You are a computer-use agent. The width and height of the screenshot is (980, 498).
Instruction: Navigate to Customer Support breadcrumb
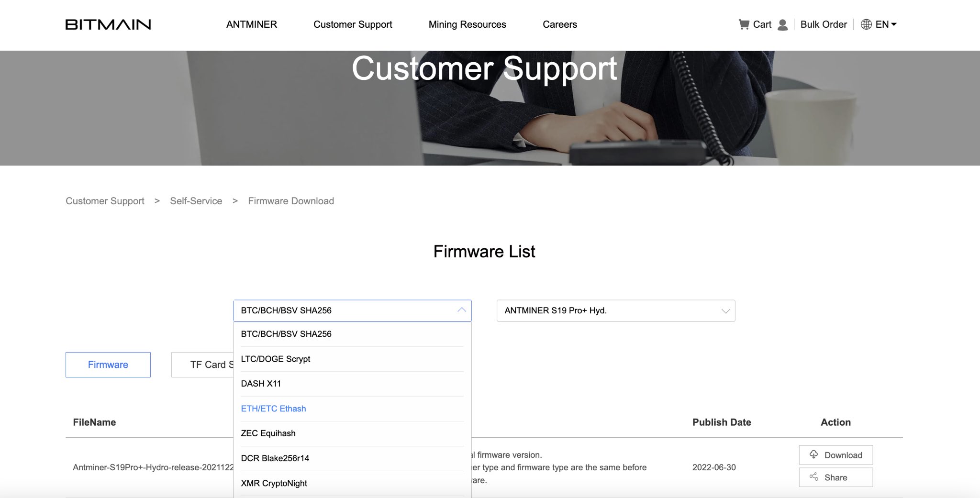tap(105, 201)
